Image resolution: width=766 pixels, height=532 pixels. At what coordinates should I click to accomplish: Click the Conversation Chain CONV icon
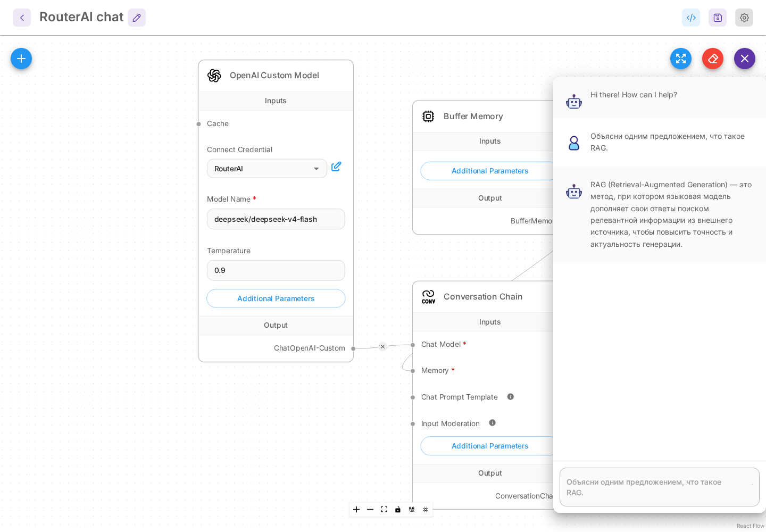pyautogui.click(x=428, y=297)
